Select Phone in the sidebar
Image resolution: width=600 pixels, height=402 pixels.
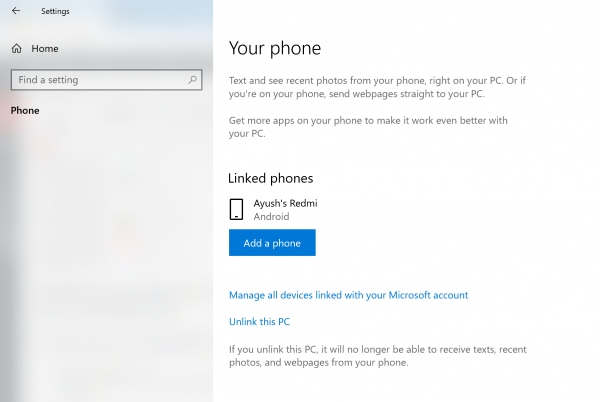(25, 111)
